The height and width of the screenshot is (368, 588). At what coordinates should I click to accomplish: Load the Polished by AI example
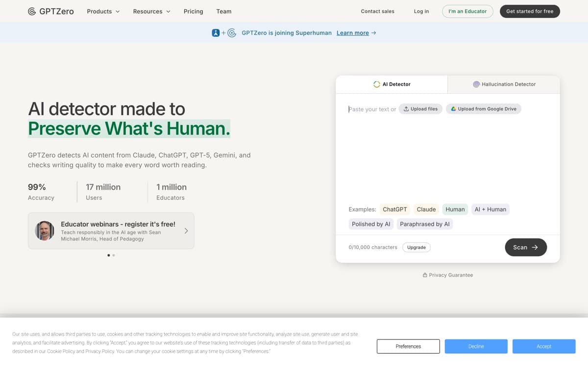(x=371, y=224)
